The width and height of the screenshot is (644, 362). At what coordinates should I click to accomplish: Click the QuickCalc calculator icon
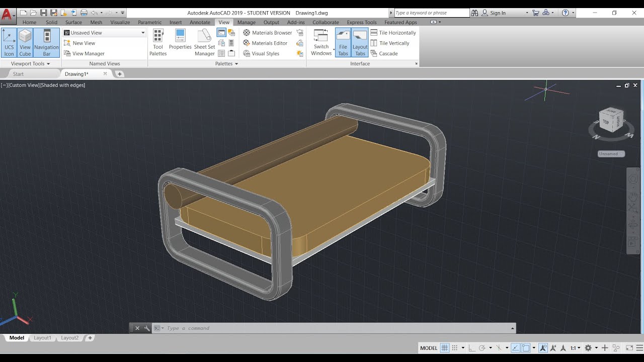(x=231, y=43)
